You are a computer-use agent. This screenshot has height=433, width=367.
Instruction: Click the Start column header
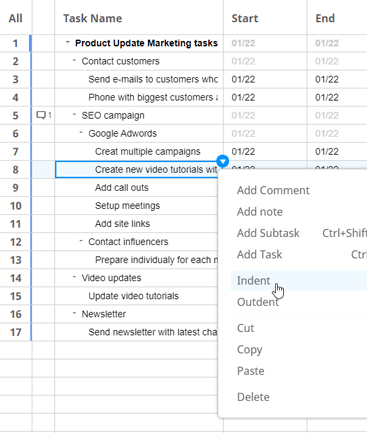coord(245,18)
